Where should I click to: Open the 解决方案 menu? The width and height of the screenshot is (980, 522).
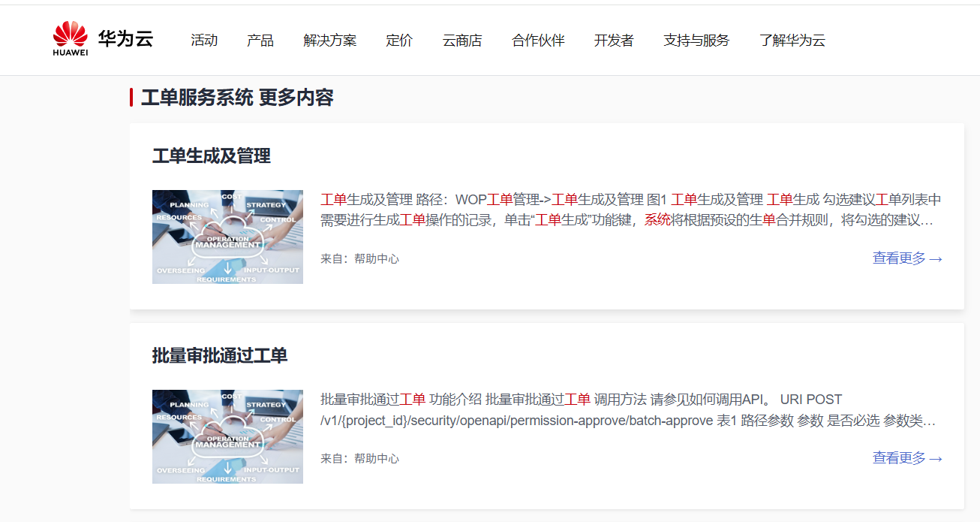pyautogui.click(x=330, y=41)
